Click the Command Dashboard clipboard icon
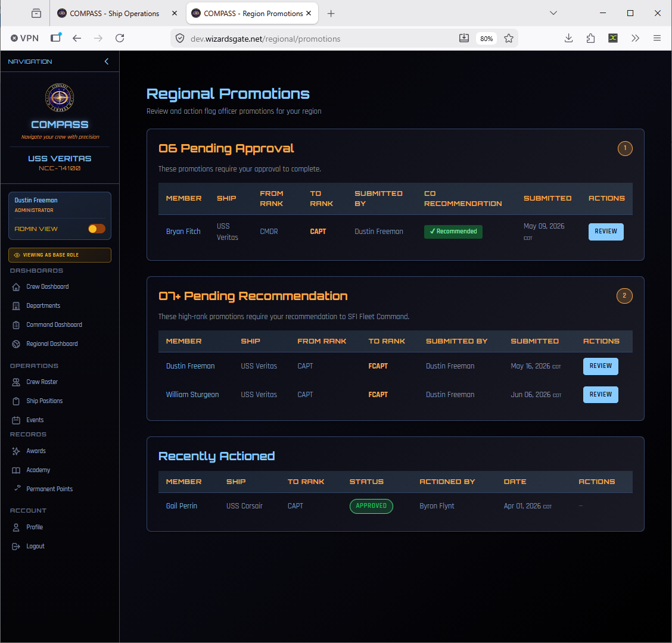 (x=16, y=325)
